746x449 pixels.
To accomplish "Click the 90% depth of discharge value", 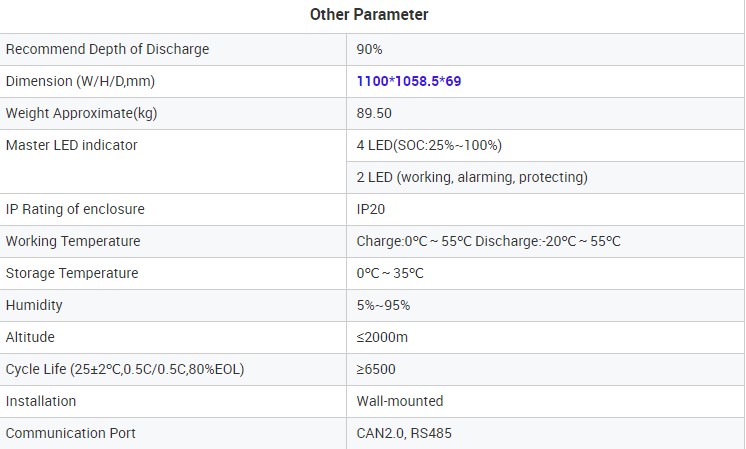I will 370,49.
